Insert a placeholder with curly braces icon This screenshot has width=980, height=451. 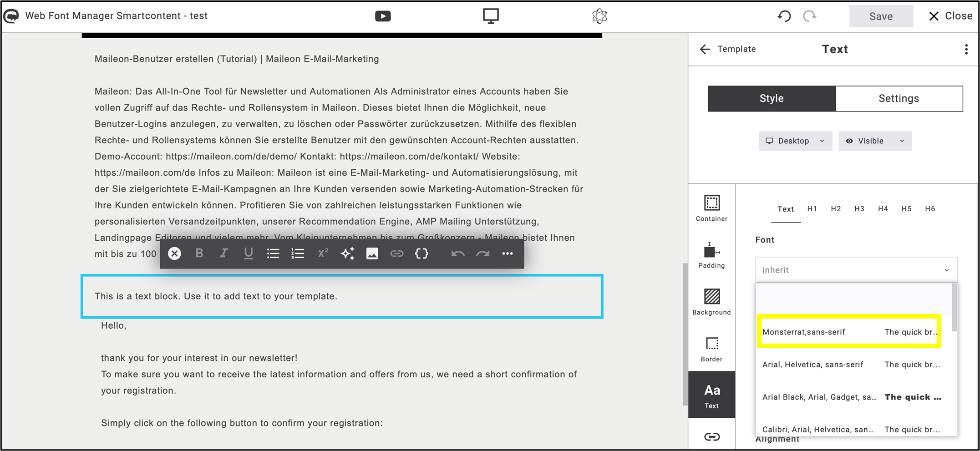pos(421,253)
